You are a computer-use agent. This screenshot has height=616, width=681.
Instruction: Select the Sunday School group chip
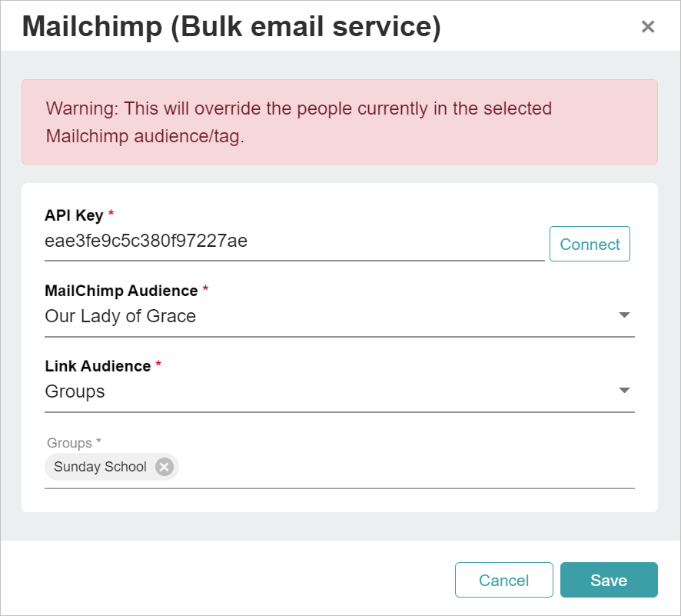tap(100, 466)
